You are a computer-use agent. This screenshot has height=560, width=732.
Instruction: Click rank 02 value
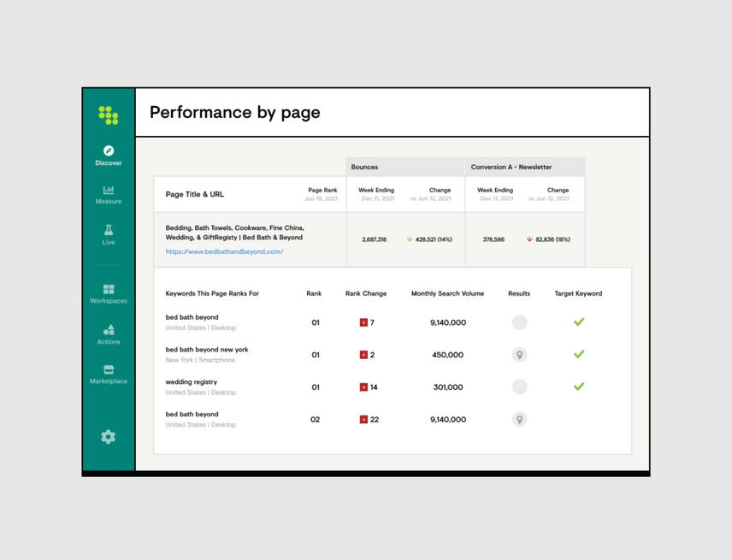[x=315, y=420]
